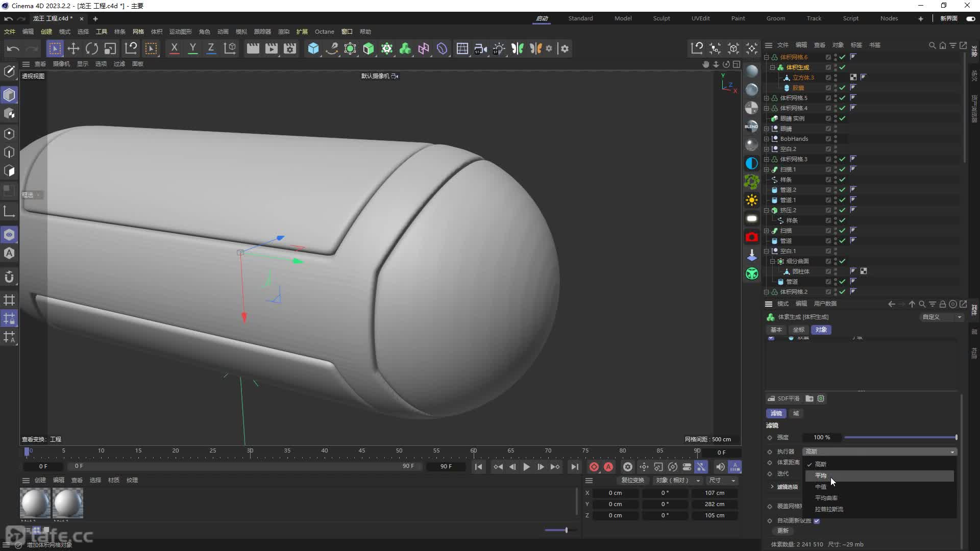Collapse the 体积网格.6 tree node
Screen dimensions: 980x551
click(x=767, y=57)
